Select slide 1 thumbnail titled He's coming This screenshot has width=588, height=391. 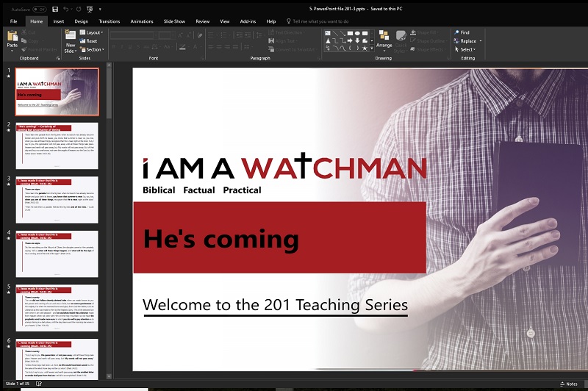[x=57, y=91]
